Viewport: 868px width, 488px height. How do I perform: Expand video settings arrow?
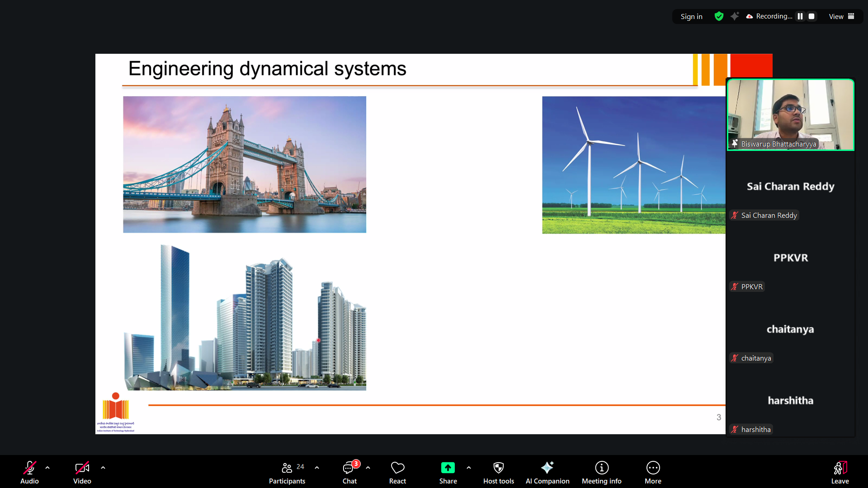103,468
